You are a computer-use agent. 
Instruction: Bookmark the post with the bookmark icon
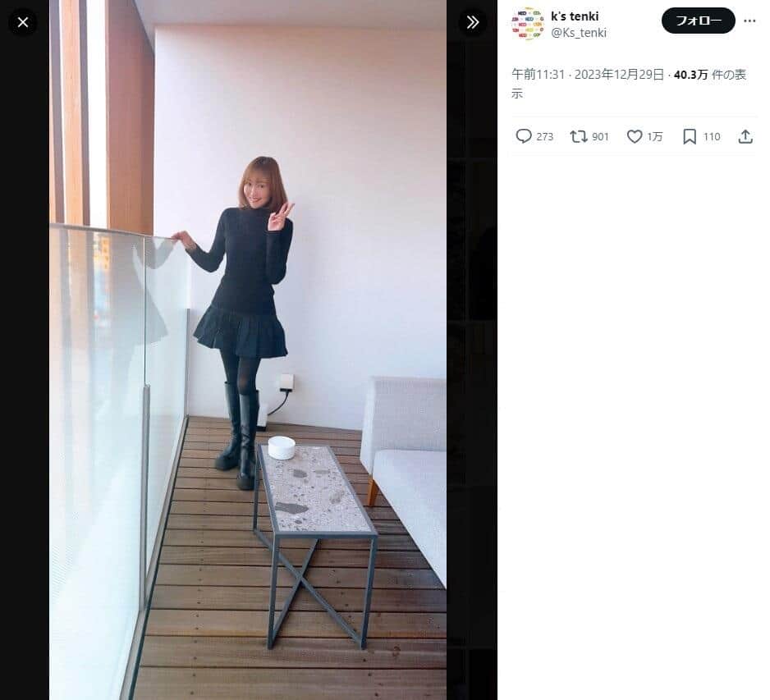(690, 136)
